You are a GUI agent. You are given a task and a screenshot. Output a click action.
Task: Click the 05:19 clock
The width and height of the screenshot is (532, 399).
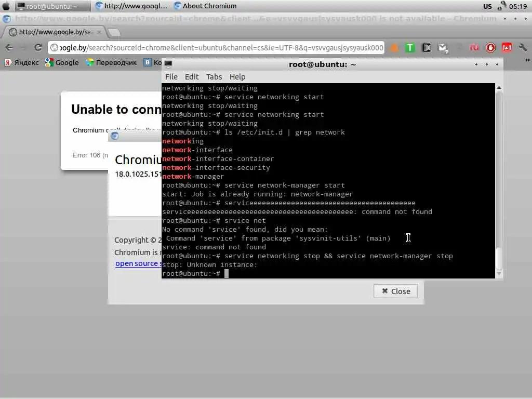(518, 6)
